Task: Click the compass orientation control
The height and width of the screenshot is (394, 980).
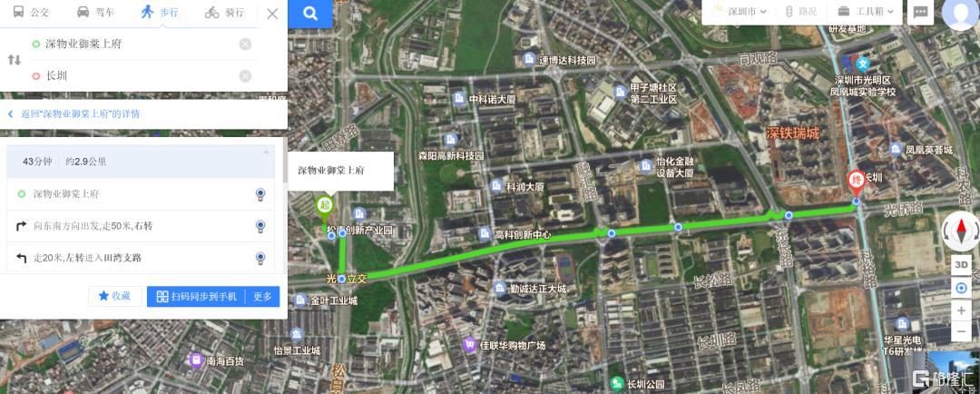Action: (x=961, y=231)
